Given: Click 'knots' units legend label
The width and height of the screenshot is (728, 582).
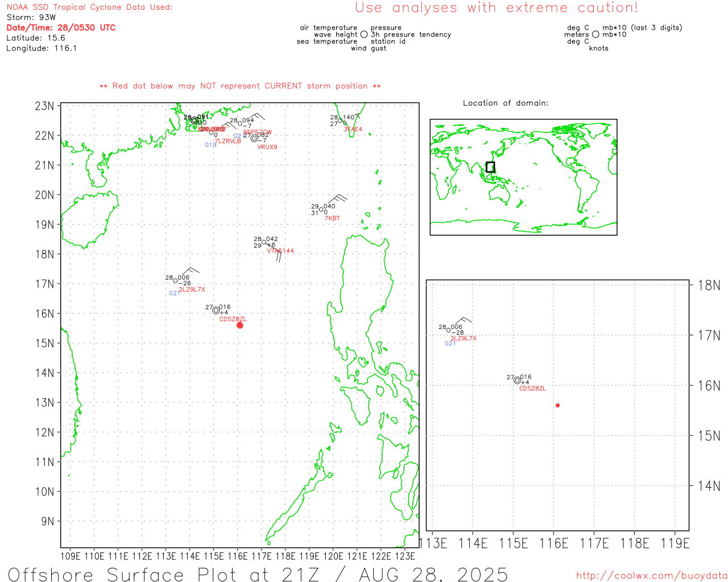Looking at the screenshot, I should click(598, 48).
